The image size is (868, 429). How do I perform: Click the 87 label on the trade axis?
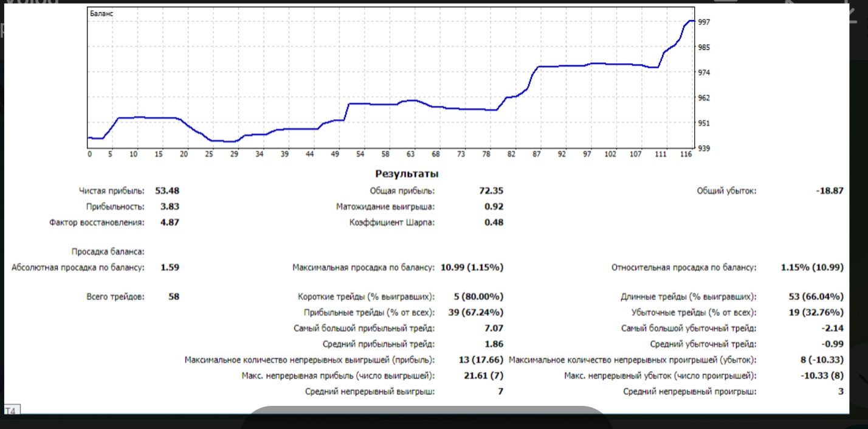tap(537, 155)
